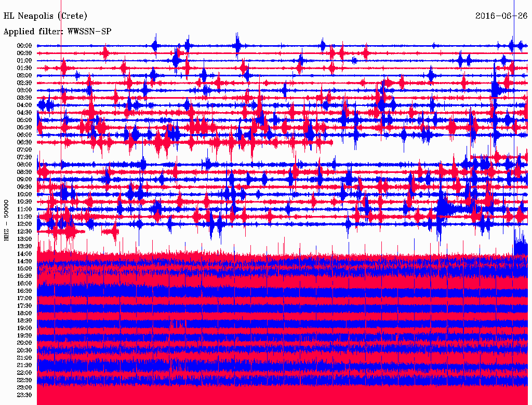Screen dimensions: 532x405
Task: Select the 2016-06-26 date label
Action: click(x=501, y=16)
